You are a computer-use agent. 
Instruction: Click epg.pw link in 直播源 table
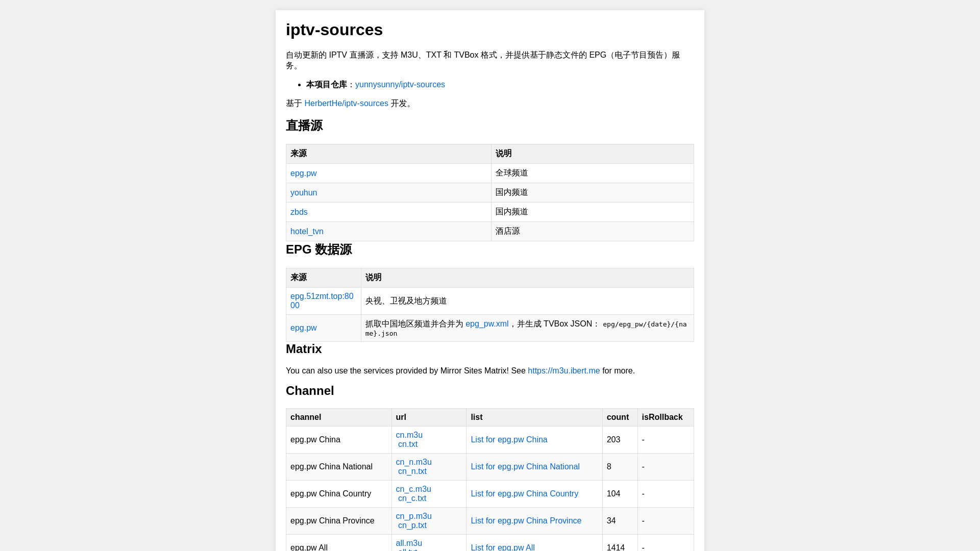[303, 173]
